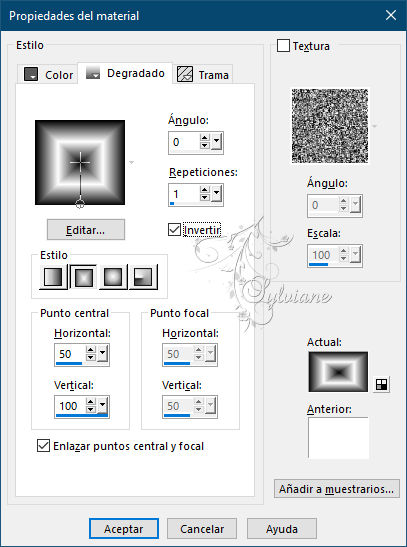Open the Ángulo slider dropdown
The width and height of the screenshot is (407, 547).
(216, 142)
